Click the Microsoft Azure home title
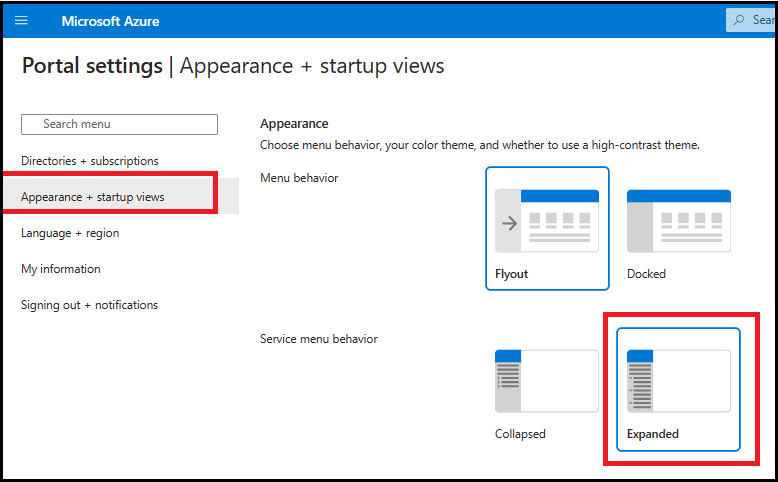The height and width of the screenshot is (482, 778). click(x=110, y=21)
